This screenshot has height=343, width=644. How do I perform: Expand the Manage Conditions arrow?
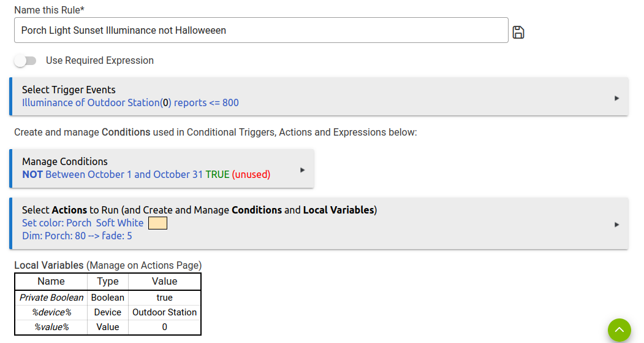click(302, 170)
